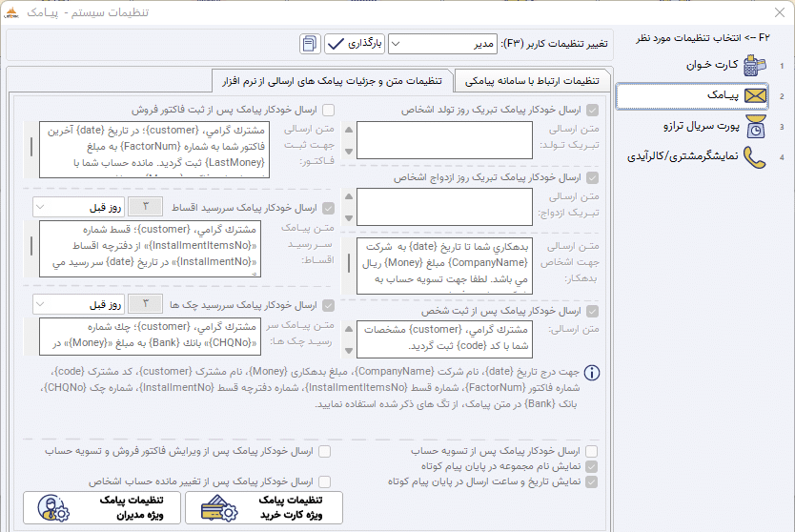The height and width of the screenshot is (532, 795).
Task: Toggle auto birthday greeting SMS checkbox
Action: tap(592, 110)
